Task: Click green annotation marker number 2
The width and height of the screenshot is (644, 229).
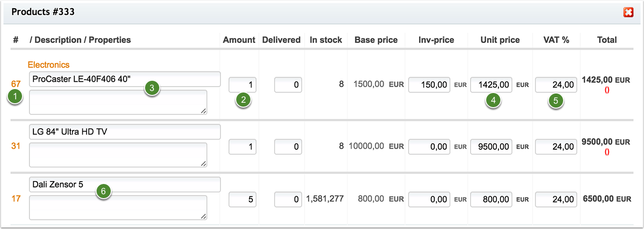Action: pos(243,100)
